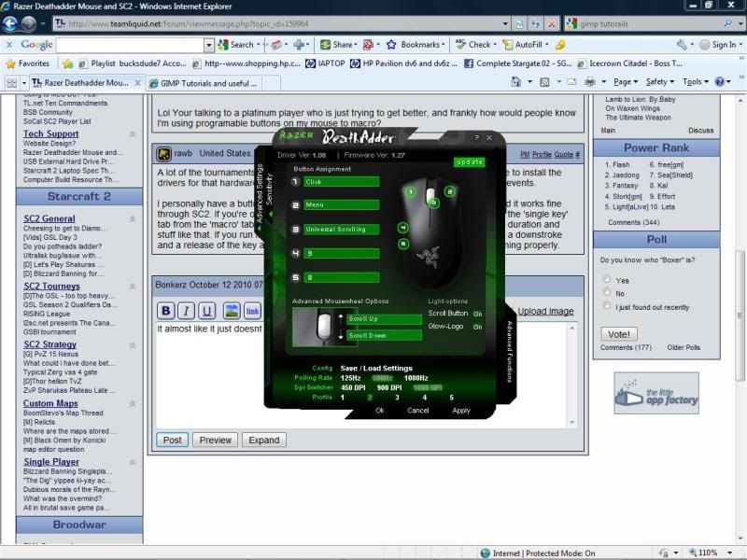Click mouse button 2 marker on DeathAdder diagram
The image size is (747, 560).
click(450, 191)
